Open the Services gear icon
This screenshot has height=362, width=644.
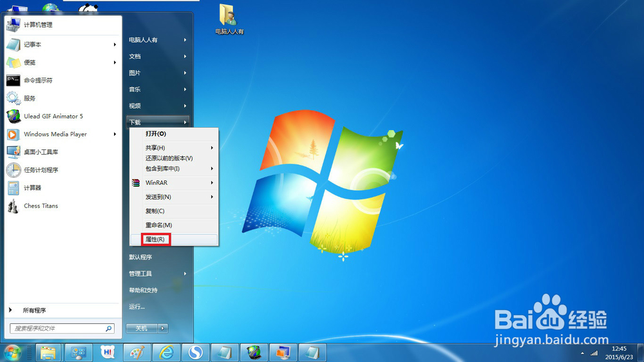tap(13, 98)
